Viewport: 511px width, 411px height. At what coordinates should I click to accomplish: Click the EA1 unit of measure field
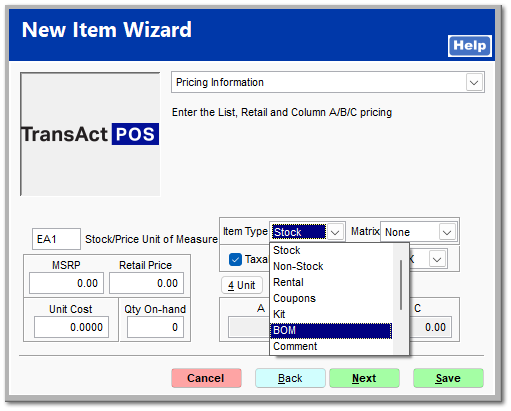56,239
